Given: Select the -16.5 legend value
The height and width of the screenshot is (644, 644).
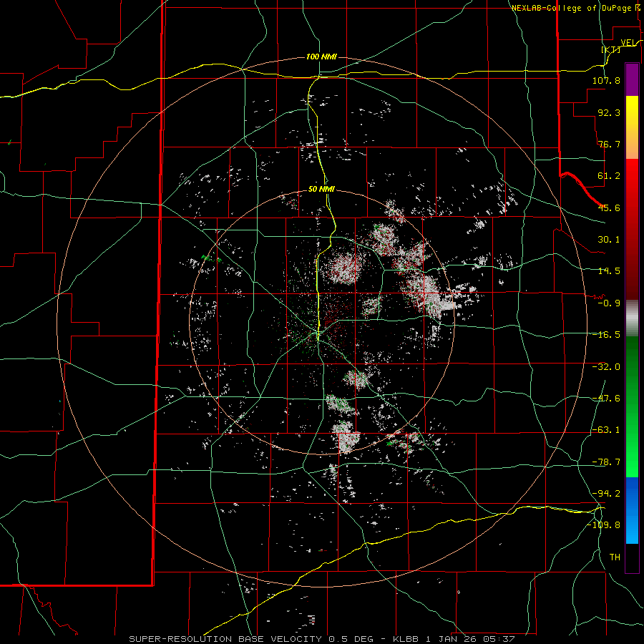Looking at the screenshot, I should click(606, 335).
